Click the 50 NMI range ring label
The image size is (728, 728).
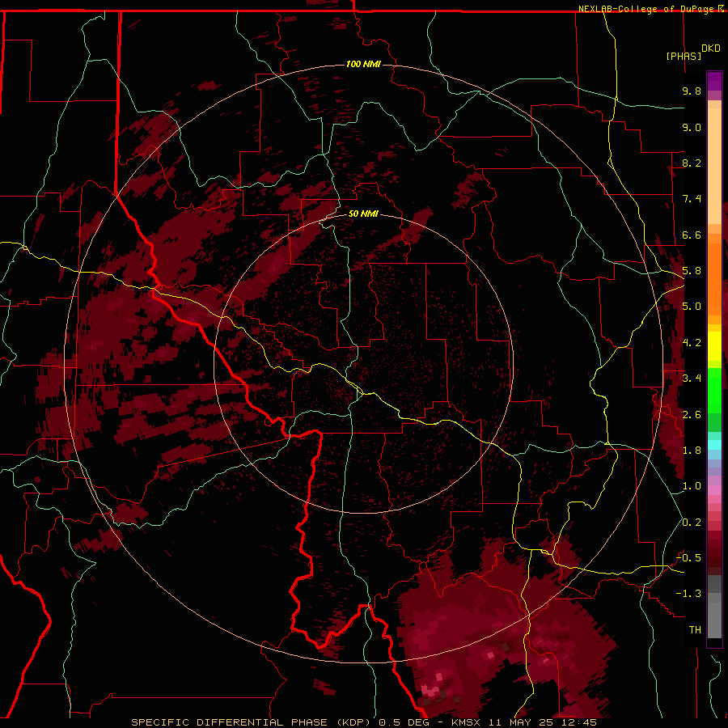[363, 214]
